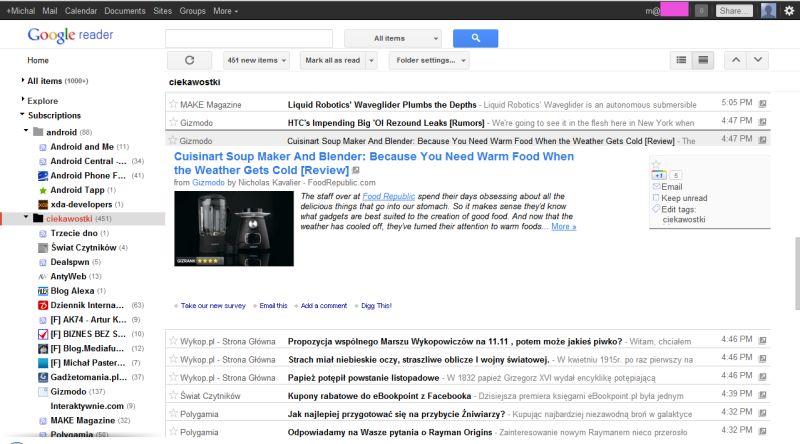Open the 451 new items dropdown
Image resolution: width=800 pixels, height=444 pixels.
click(x=257, y=60)
